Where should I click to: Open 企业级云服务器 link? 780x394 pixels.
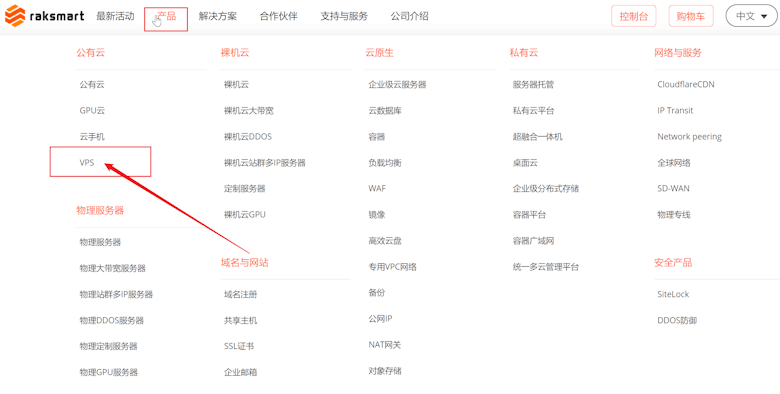[x=397, y=85]
